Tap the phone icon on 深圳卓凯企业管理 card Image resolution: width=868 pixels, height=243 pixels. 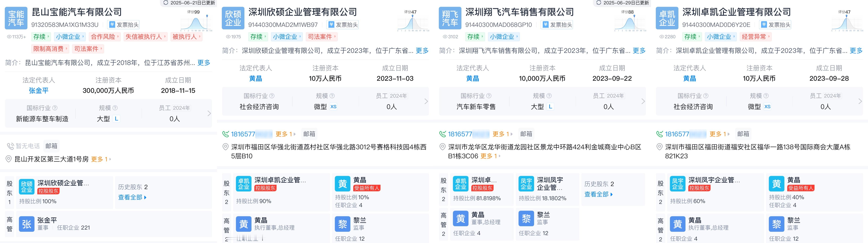(659, 134)
